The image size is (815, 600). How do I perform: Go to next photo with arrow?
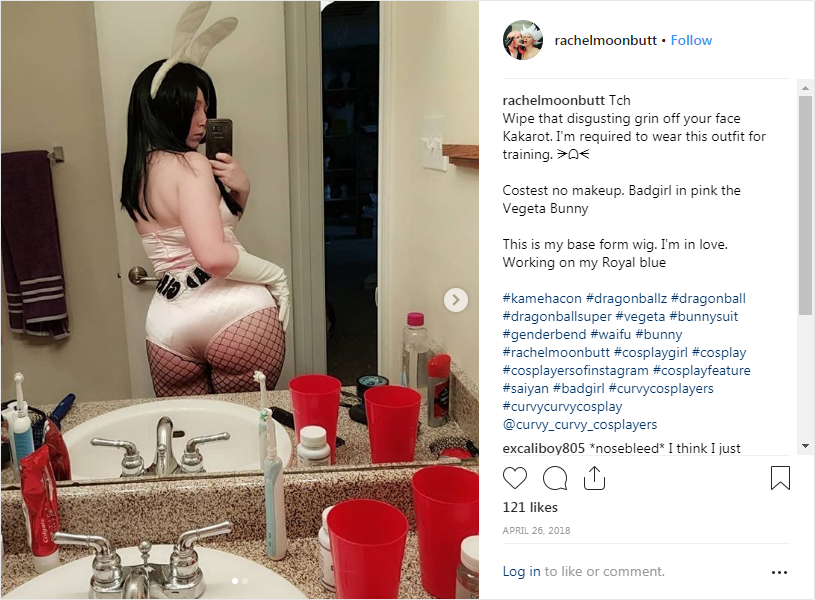[x=456, y=300]
